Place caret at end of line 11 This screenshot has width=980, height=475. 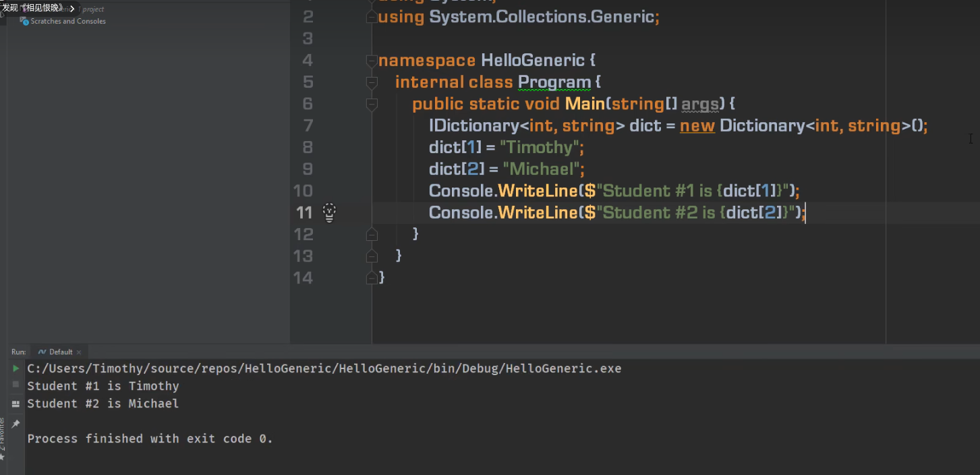806,213
